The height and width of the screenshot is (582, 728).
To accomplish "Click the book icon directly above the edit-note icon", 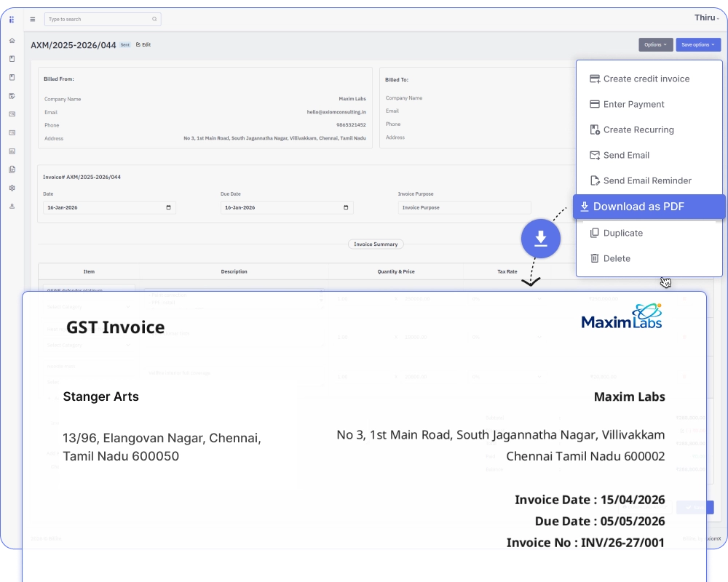I will tap(12, 78).
